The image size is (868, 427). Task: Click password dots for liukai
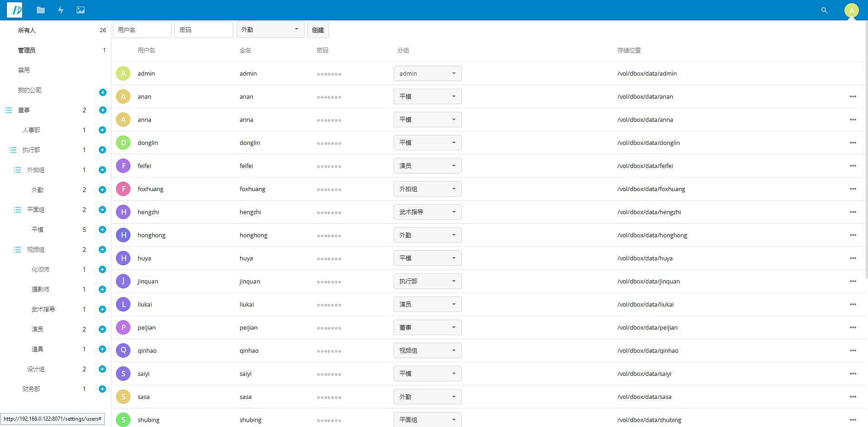[329, 305]
